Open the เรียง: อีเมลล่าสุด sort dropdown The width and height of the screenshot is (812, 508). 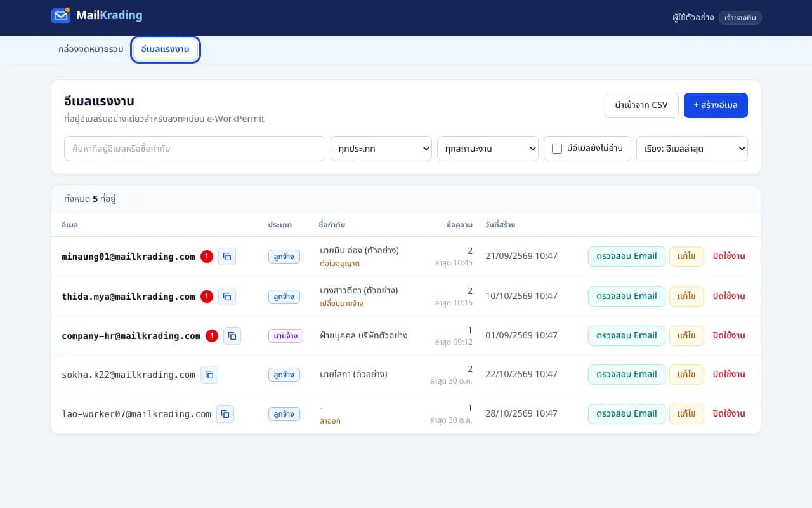[692, 149]
